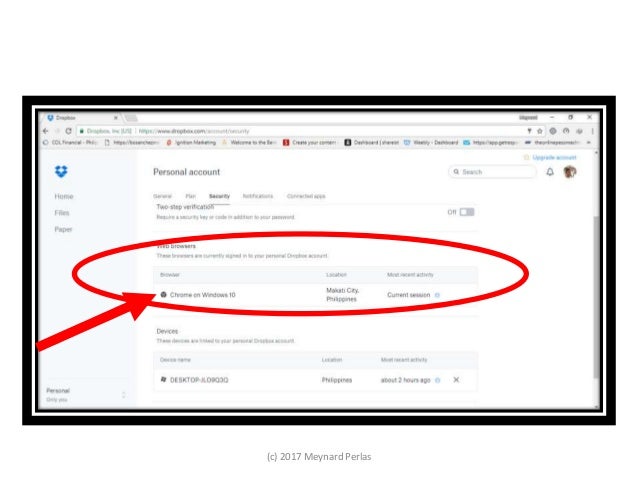Open the COL Financial bookmark

click(x=70, y=142)
